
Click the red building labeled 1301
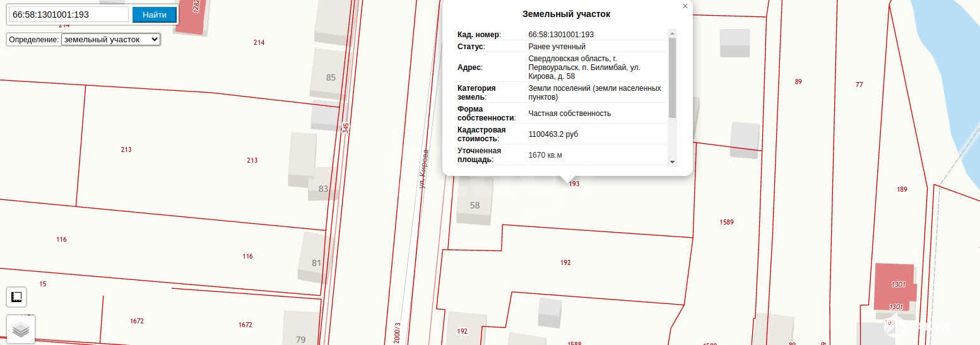click(x=895, y=285)
